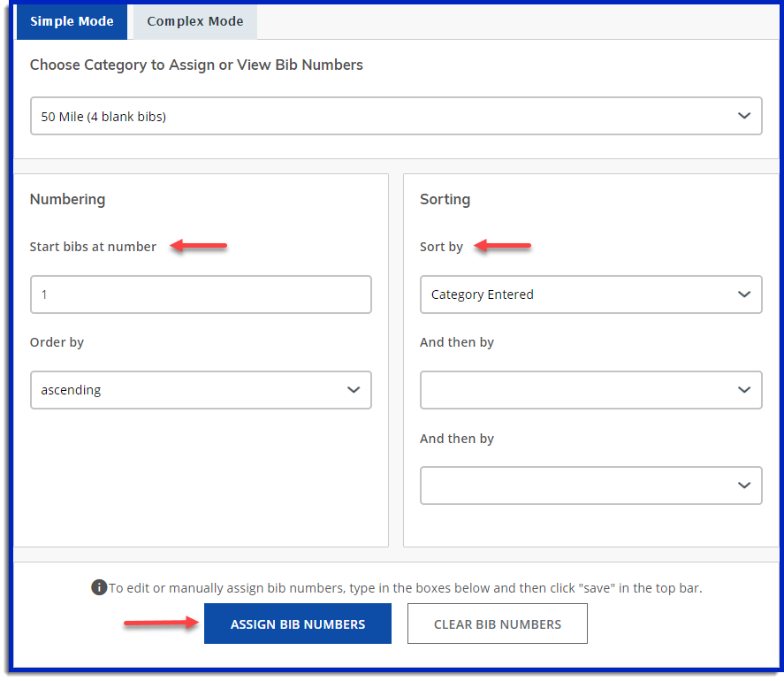Click the 'Choose Category to Assign or View' heading
784x681 pixels.
pos(196,65)
